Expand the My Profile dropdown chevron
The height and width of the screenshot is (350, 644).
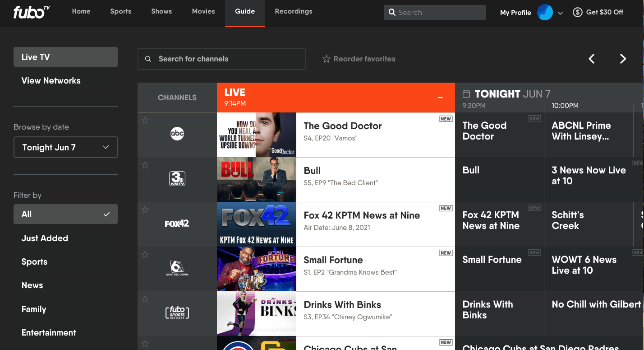[560, 13]
